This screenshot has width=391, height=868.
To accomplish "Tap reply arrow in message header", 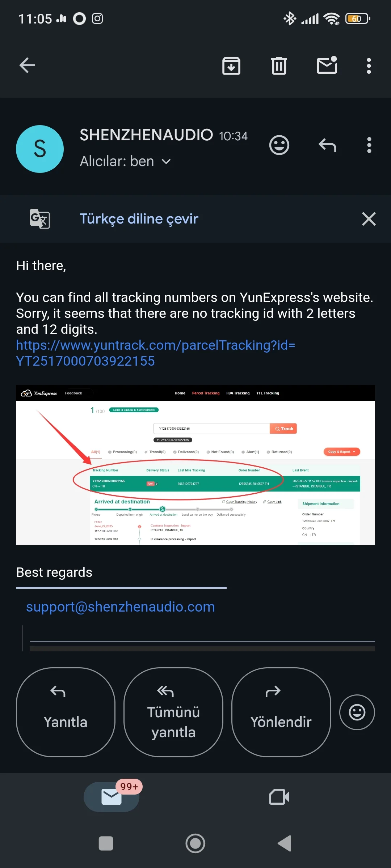I will coord(327,145).
